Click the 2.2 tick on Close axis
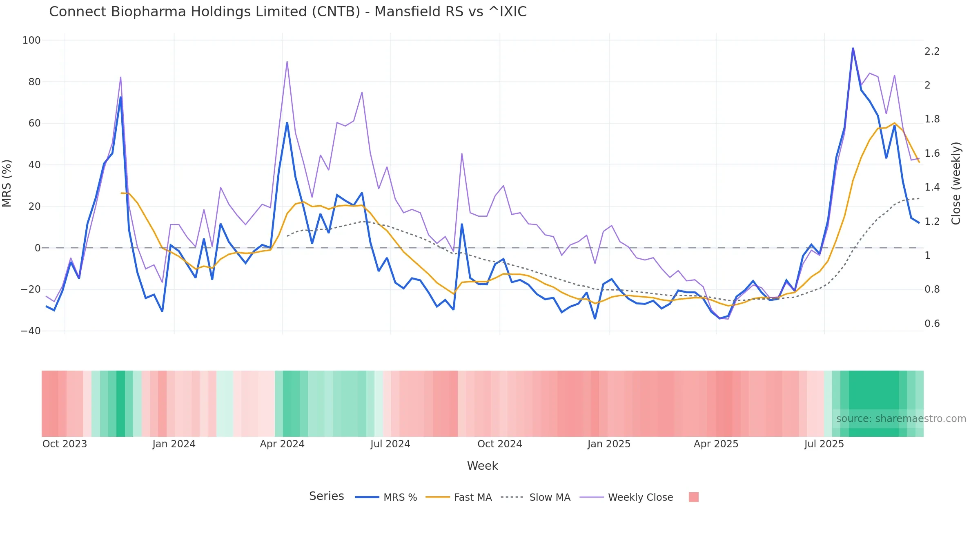The image size is (980, 551). click(932, 51)
